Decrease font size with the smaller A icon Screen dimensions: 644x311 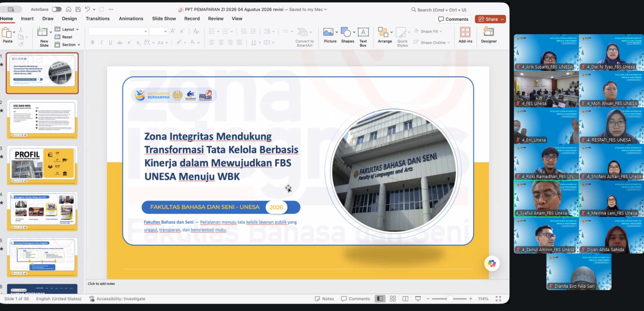(182, 31)
